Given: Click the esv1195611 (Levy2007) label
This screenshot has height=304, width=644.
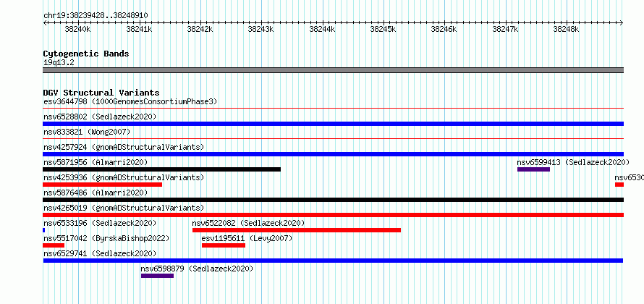Looking at the screenshot, I should point(247,238).
